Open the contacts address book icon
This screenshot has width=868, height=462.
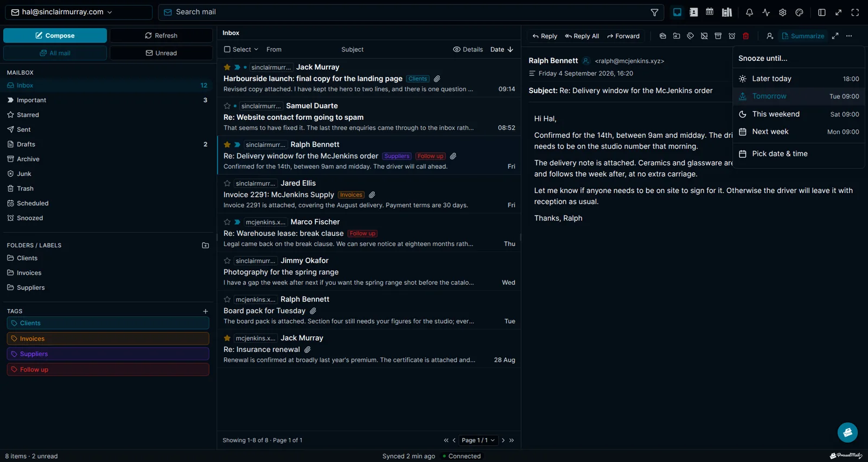coord(693,12)
